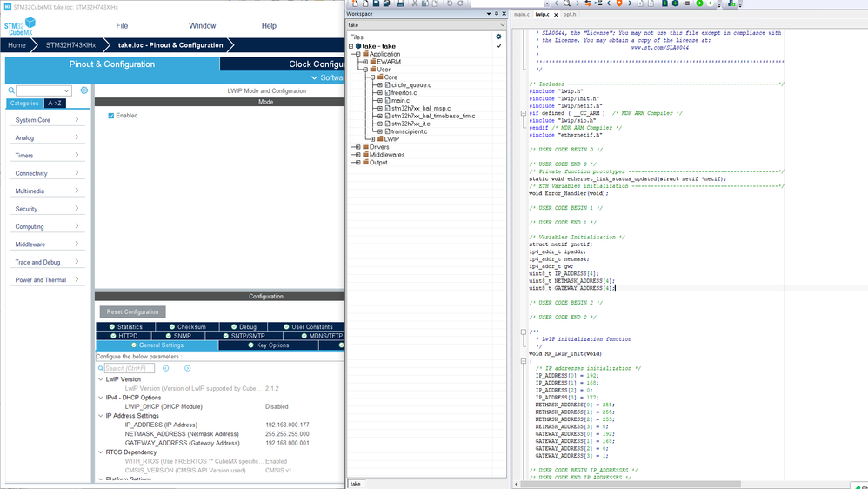Expand the Middleware category

(46, 244)
